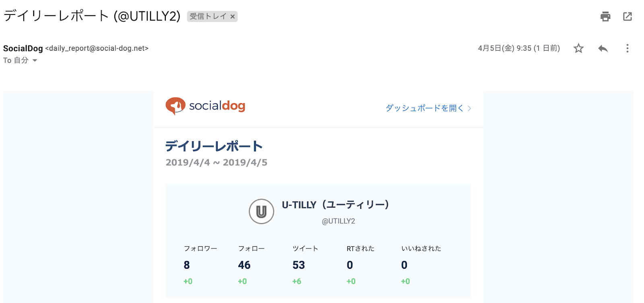This screenshot has width=644, height=303.
Task: Star this SocialDog email
Action: pos(578,48)
